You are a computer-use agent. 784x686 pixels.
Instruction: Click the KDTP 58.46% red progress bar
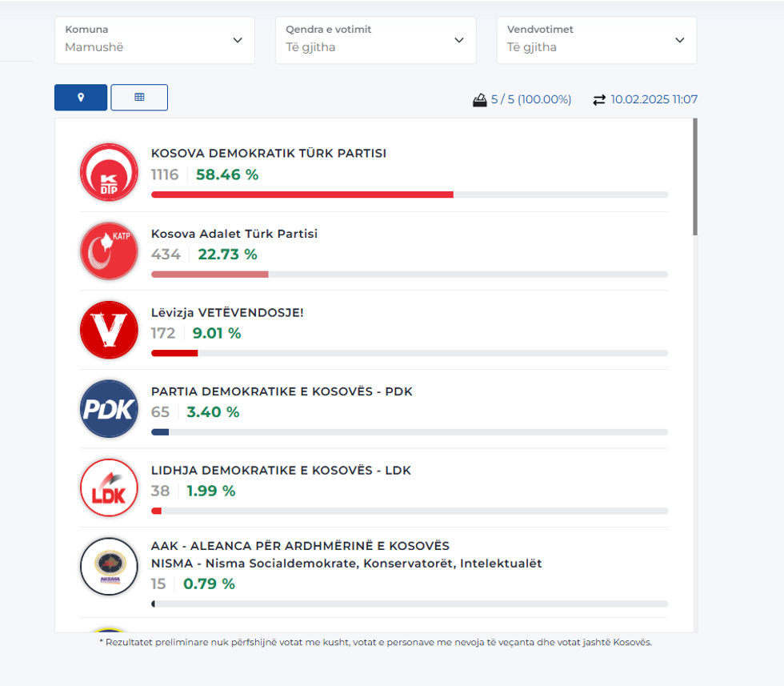tap(302, 195)
